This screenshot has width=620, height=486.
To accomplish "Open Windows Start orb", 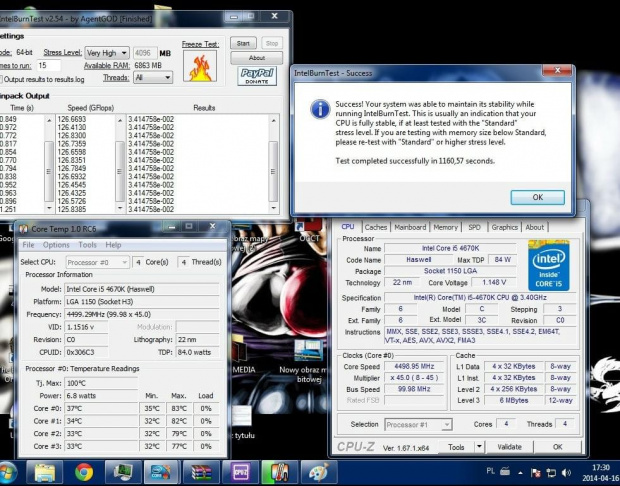I will (8, 473).
